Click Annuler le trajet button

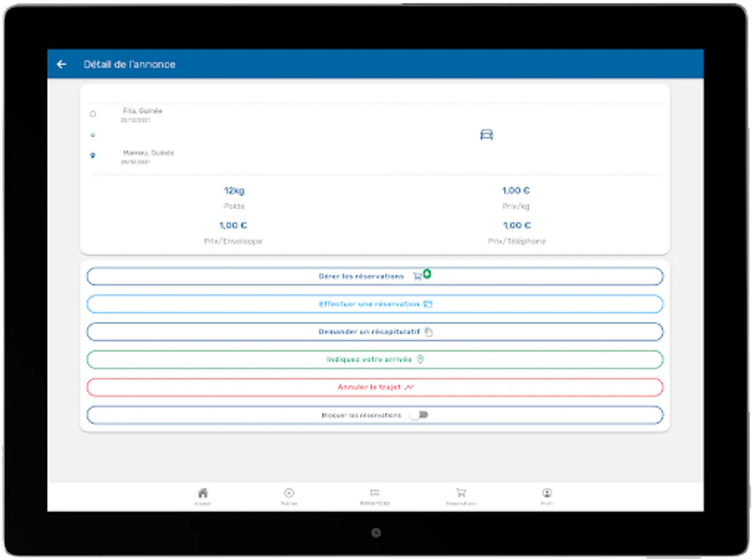(375, 387)
